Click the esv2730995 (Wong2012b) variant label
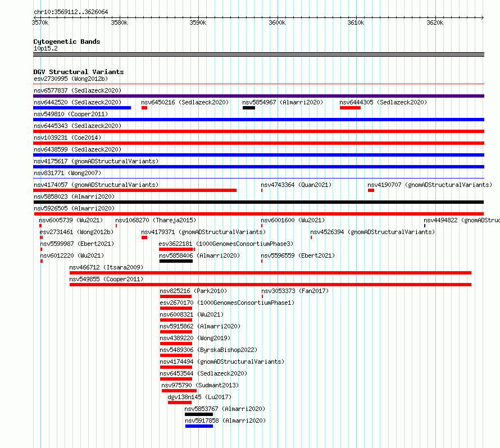The width and height of the screenshot is (500, 448). pos(71,79)
